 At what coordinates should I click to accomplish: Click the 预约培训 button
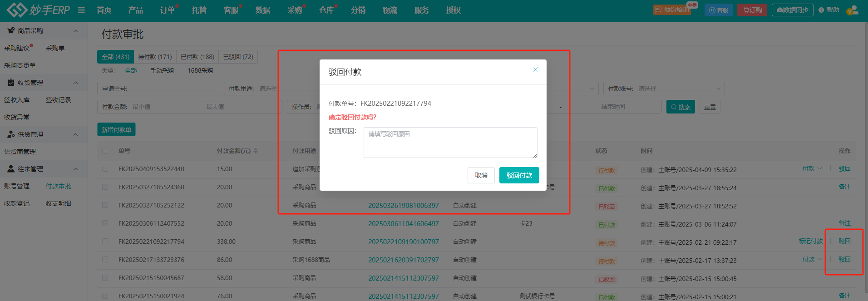tap(672, 10)
